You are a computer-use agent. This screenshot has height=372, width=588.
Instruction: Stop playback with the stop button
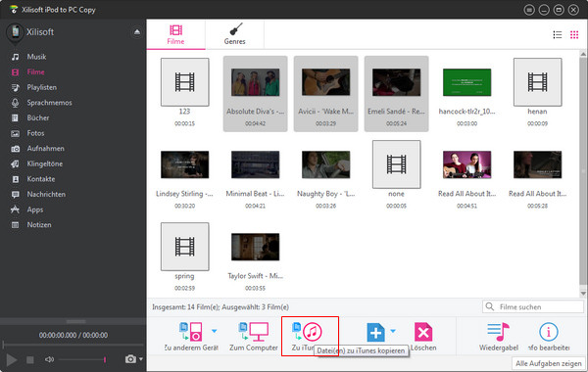[30, 360]
